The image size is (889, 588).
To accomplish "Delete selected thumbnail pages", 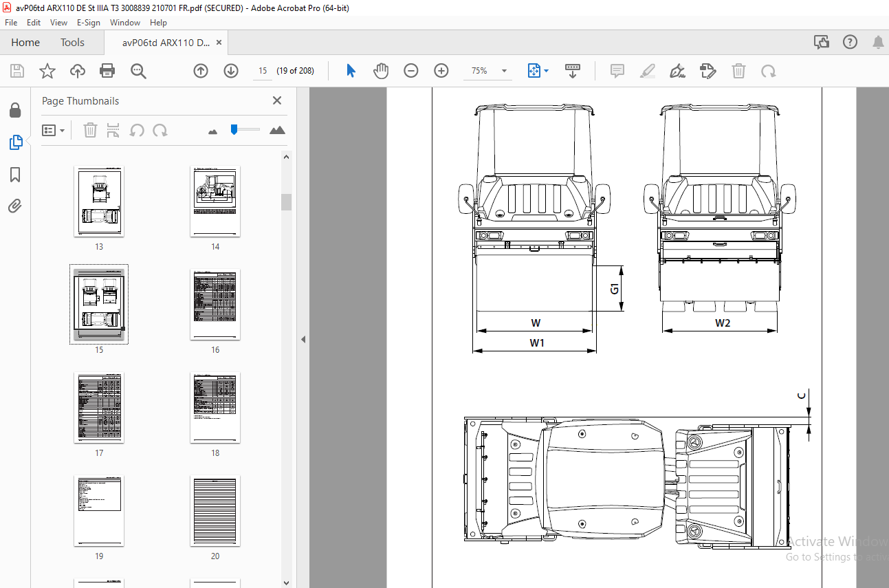I will [x=90, y=130].
